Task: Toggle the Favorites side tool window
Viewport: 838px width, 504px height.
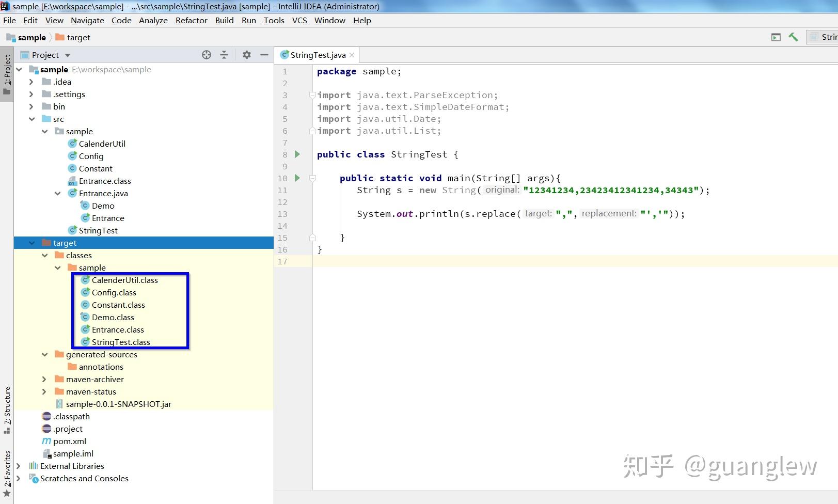Action: pos(7,473)
